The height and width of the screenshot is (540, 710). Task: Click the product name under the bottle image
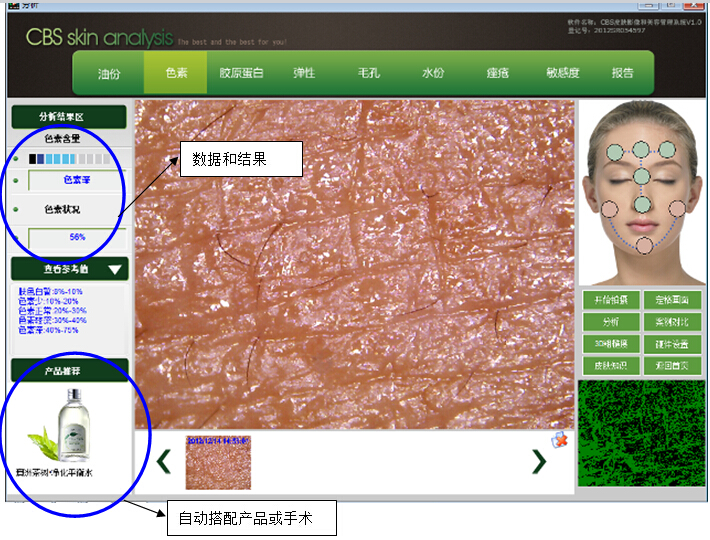point(54,473)
